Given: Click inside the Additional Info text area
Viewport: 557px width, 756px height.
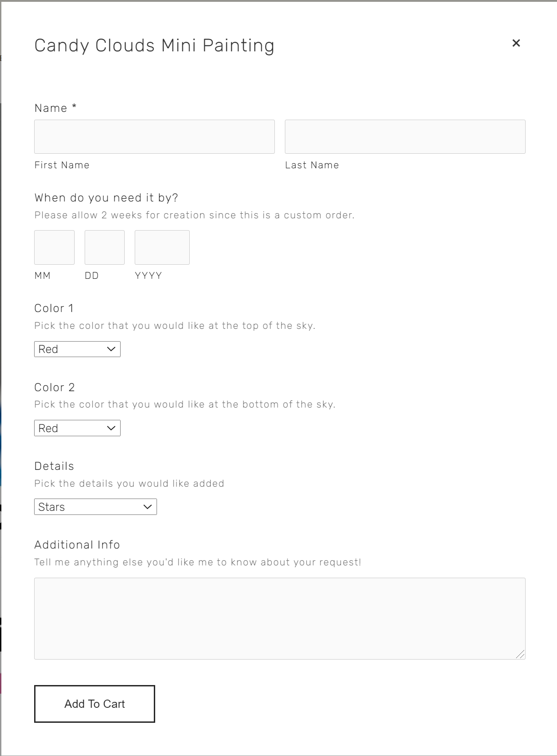Looking at the screenshot, I should pos(279,618).
